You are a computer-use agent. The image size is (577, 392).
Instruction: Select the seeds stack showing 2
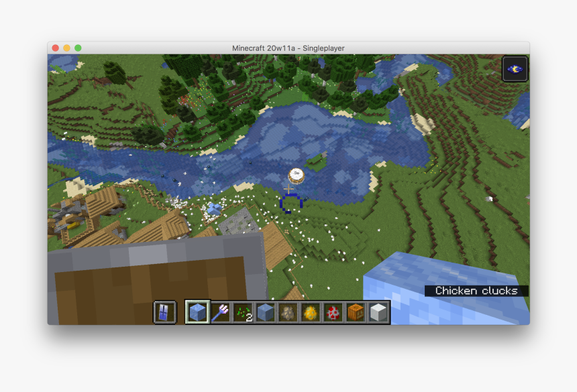[x=243, y=312]
